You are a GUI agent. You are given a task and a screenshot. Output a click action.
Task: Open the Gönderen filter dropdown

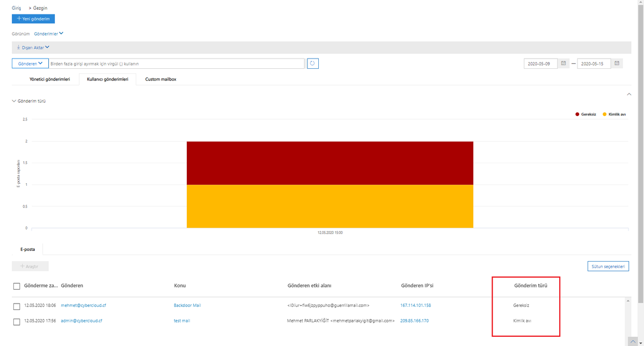pyautogui.click(x=30, y=63)
